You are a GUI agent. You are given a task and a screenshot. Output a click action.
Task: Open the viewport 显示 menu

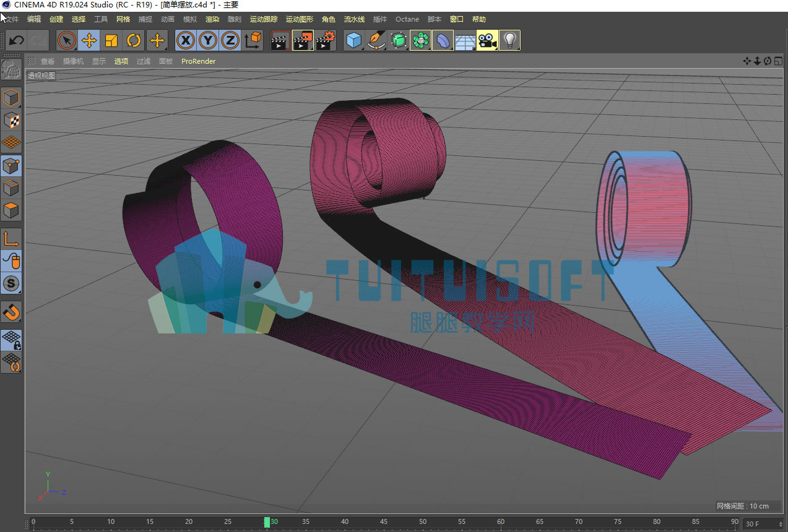(x=99, y=61)
